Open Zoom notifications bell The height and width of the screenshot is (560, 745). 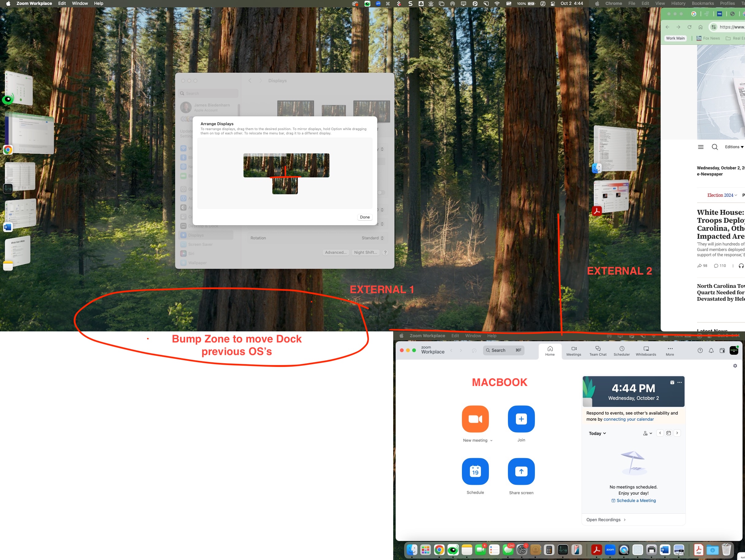click(x=711, y=350)
